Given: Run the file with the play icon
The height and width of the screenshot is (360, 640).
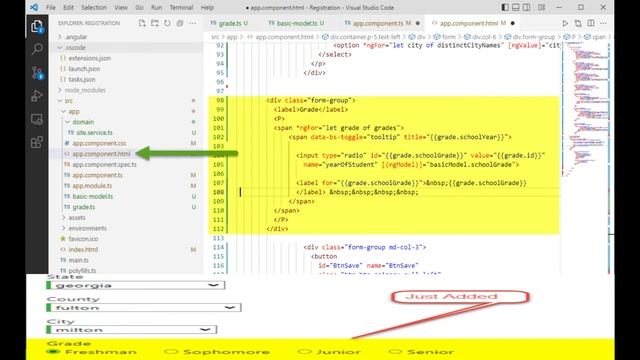Looking at the screenshot, I should [565, 23].
